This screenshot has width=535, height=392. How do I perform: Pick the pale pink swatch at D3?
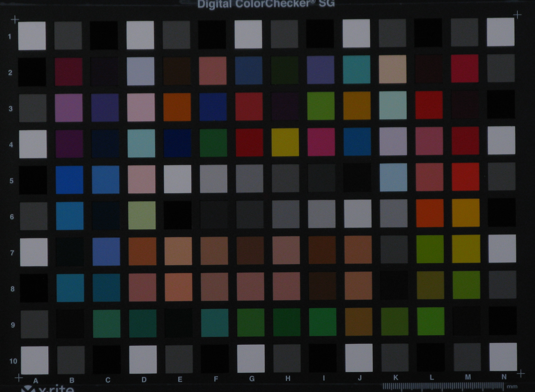click(x=141, y=107)
